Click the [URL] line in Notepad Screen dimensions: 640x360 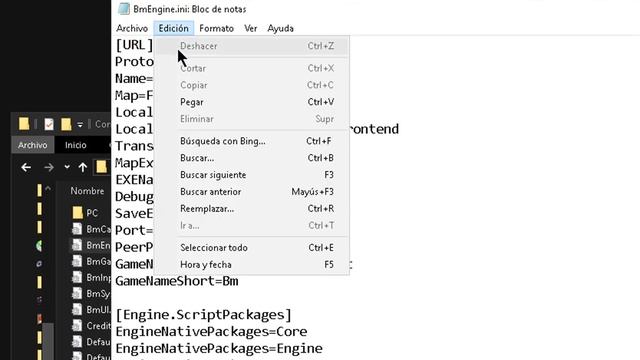[x=134, y=44]
